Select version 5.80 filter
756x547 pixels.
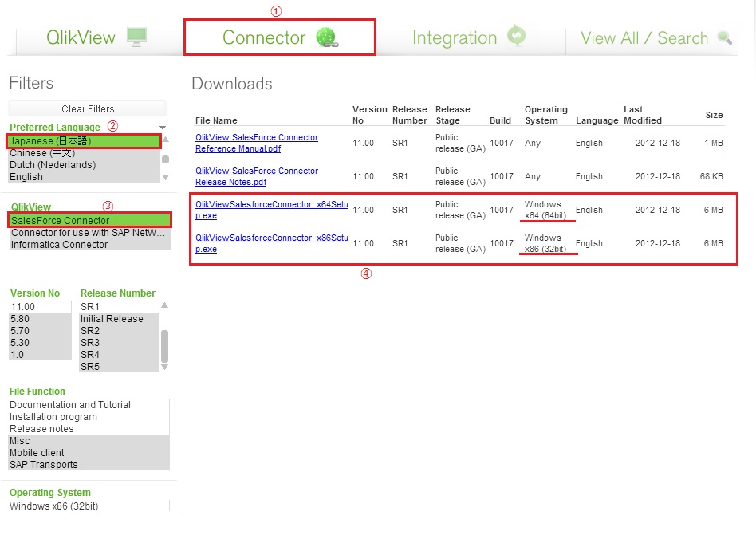(41, 319)
